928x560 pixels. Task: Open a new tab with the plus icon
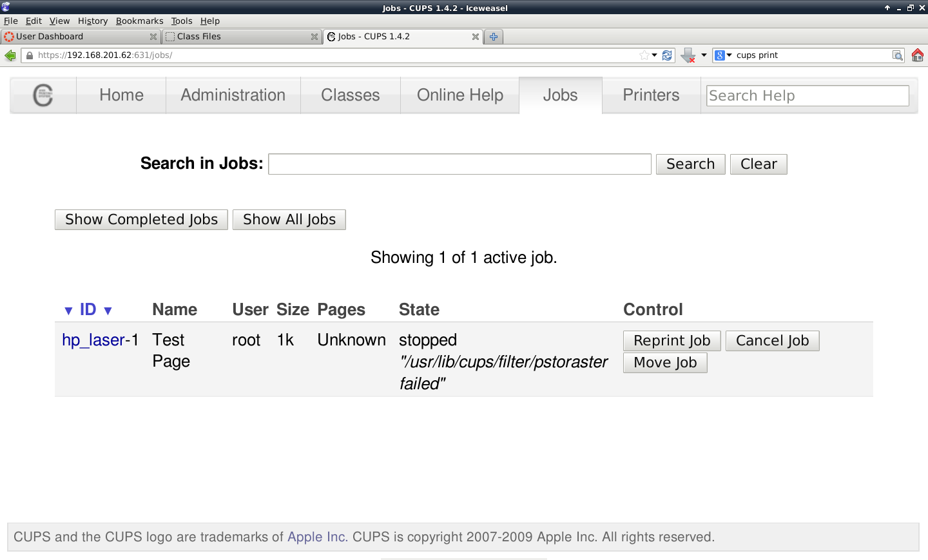(494, 37)
